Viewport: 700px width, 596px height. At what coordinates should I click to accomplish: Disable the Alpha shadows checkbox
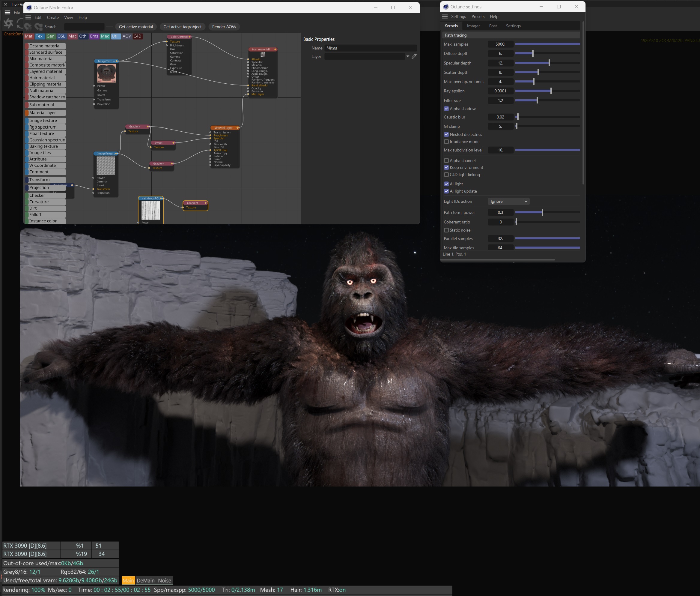[x=446, y=109]
